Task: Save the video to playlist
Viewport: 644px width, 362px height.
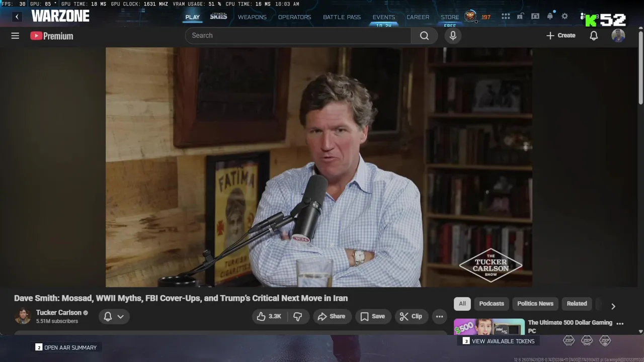Action: pyautogui.click(x=372, y=316)
